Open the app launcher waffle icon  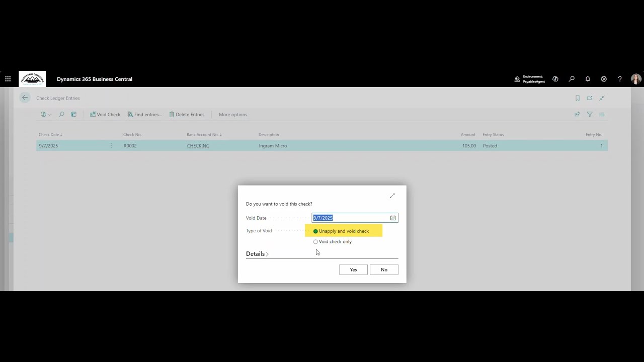click(8, 79)
